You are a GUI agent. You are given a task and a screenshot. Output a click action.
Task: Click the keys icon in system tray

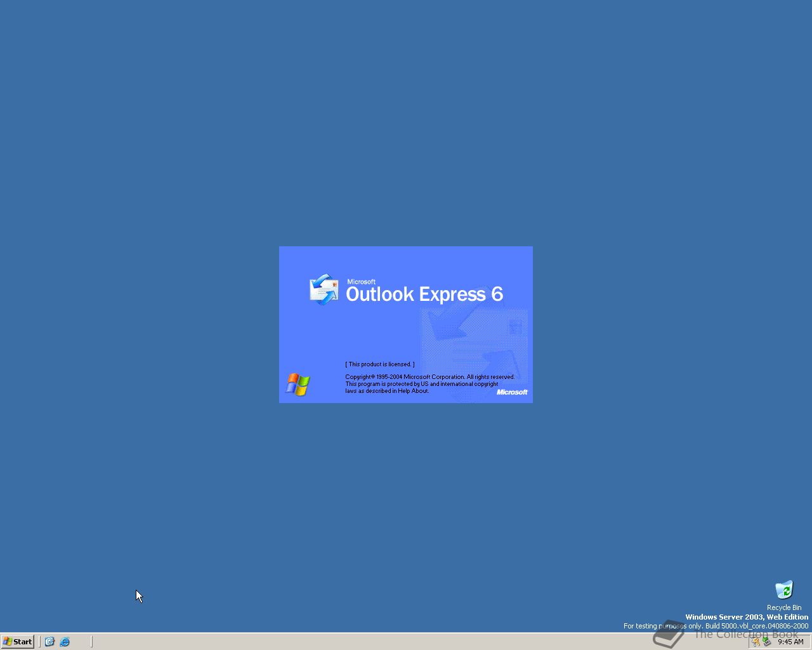coord(756,642)
